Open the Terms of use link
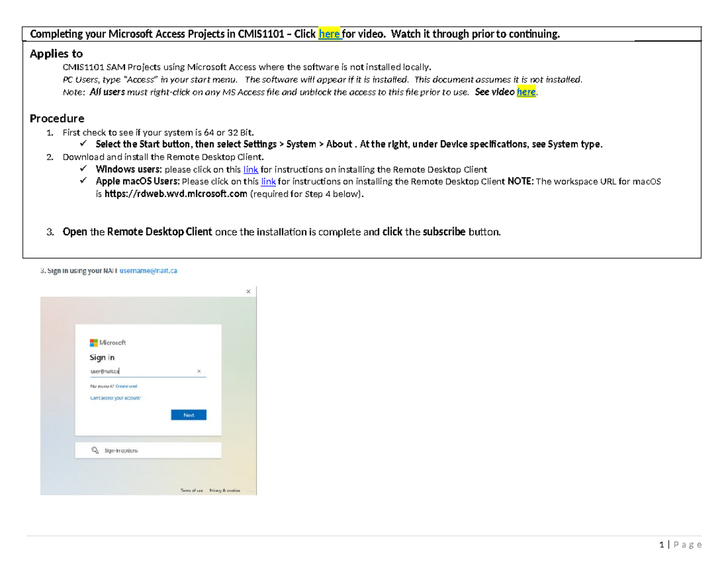This screenshot has height=562, width=728. [192, 490]
